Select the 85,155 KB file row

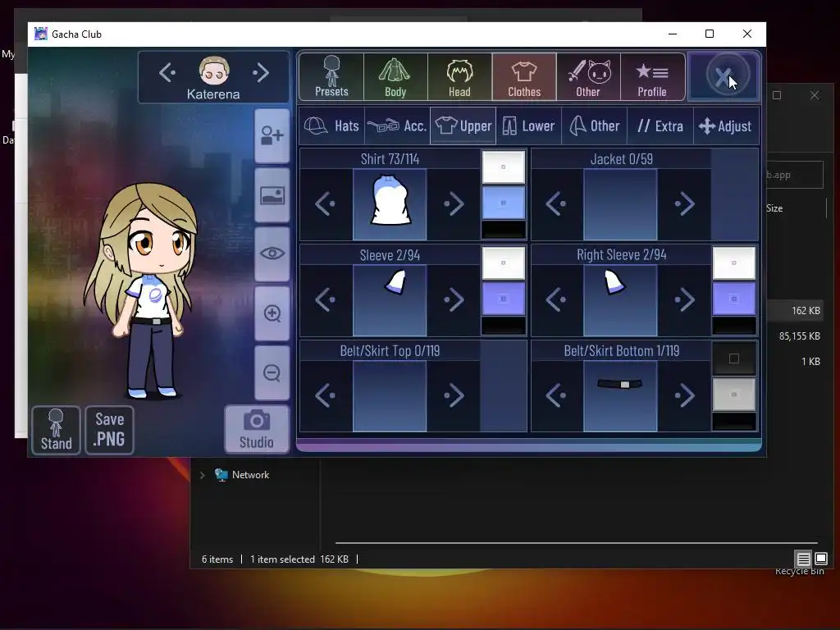[800, 336]
